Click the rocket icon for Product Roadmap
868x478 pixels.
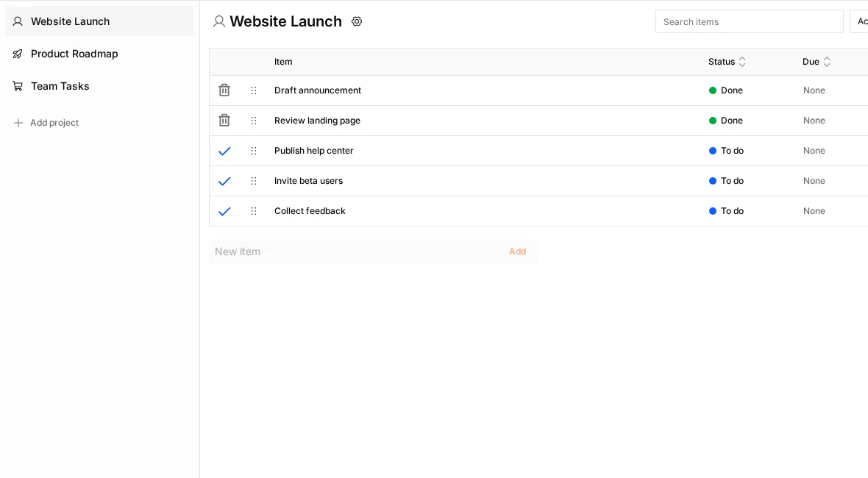pos(18,54)
